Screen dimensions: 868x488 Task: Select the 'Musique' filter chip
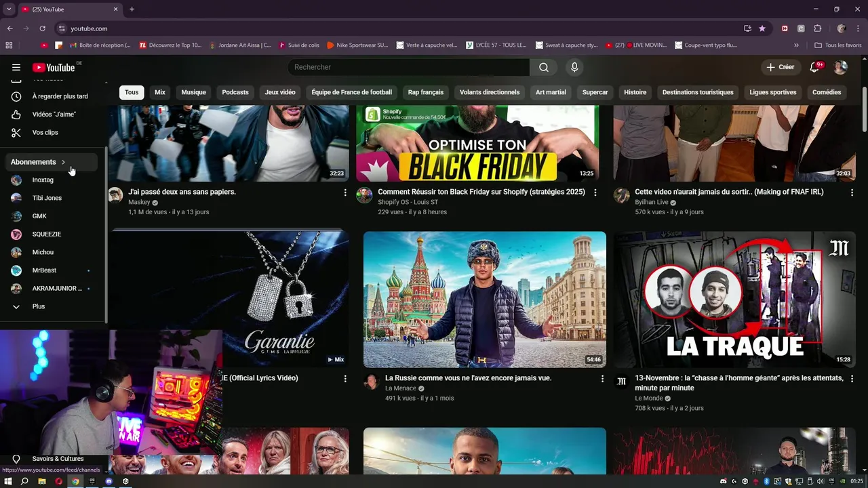(193, 92)
